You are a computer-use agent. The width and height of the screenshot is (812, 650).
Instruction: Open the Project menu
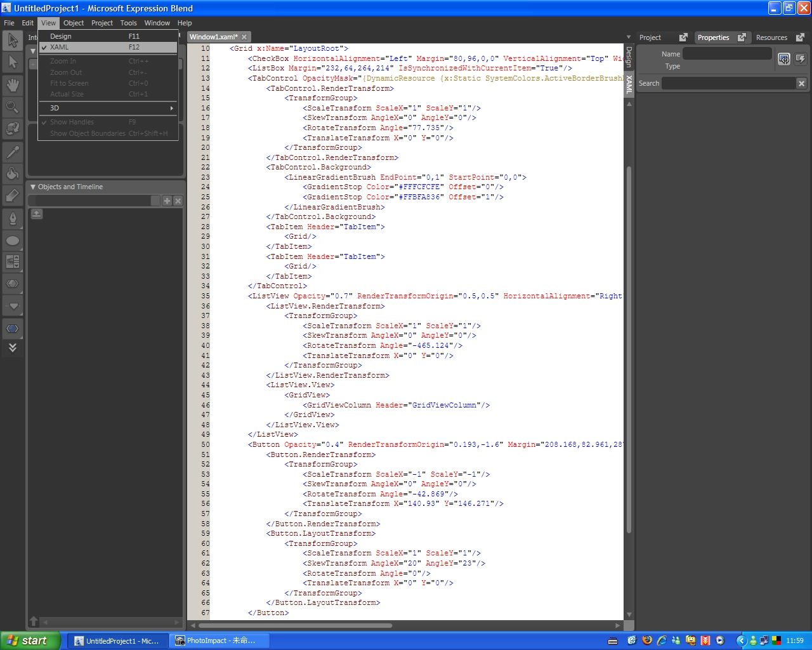[x=102, y=23]
